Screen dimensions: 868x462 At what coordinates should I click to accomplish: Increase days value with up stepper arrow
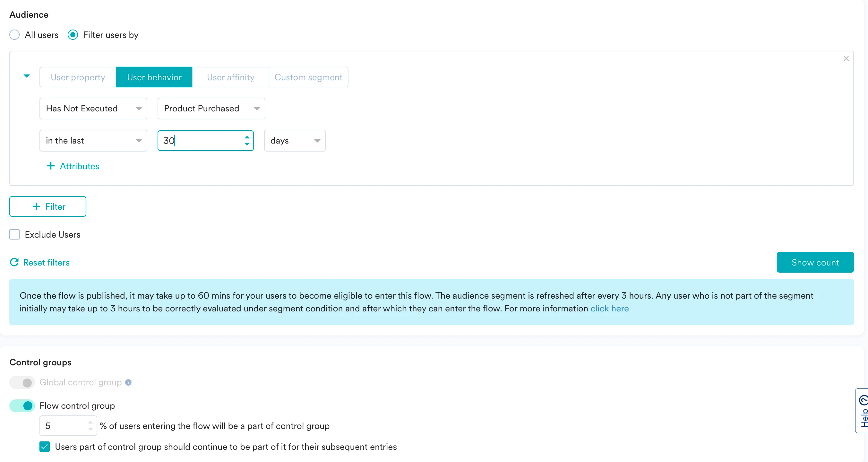247,137
